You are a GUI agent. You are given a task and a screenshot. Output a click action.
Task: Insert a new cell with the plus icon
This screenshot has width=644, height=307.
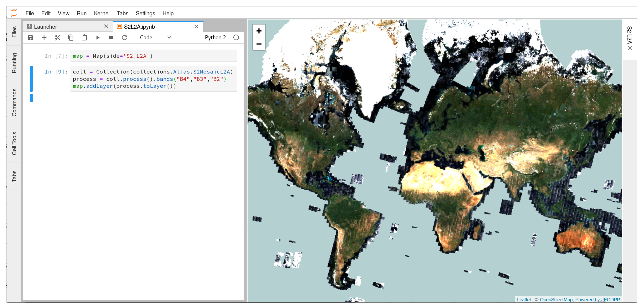pos(44,38)
